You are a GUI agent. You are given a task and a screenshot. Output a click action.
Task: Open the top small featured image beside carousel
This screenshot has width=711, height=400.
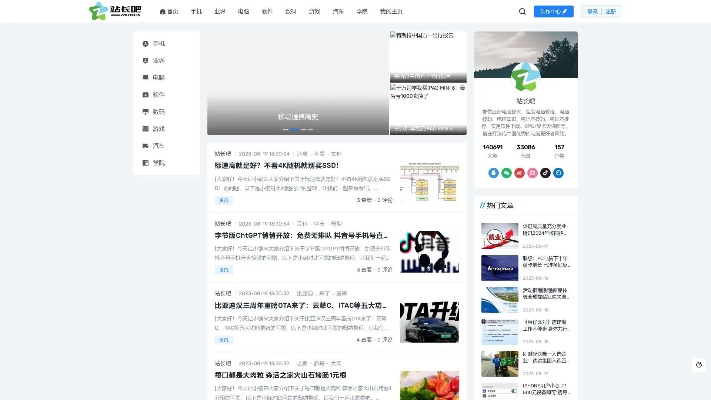[428, 57]
